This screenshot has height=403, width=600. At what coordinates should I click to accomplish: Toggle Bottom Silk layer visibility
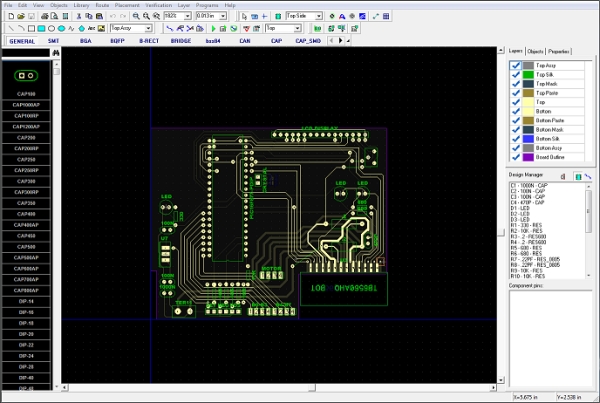coord(515,139)
